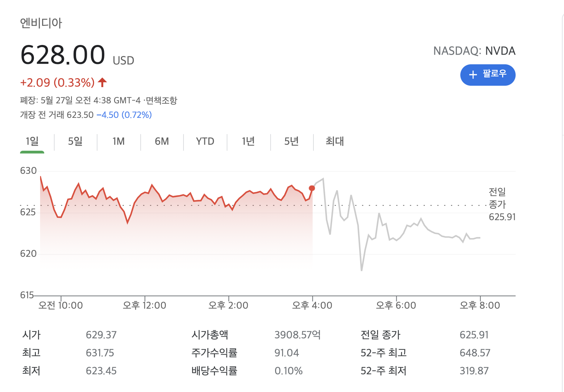Select the 최대 max range tab

(x=335, y=141)
